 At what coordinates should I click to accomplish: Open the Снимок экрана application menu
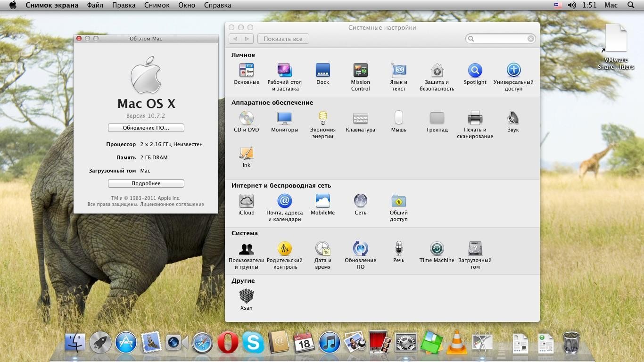[52, 5]
